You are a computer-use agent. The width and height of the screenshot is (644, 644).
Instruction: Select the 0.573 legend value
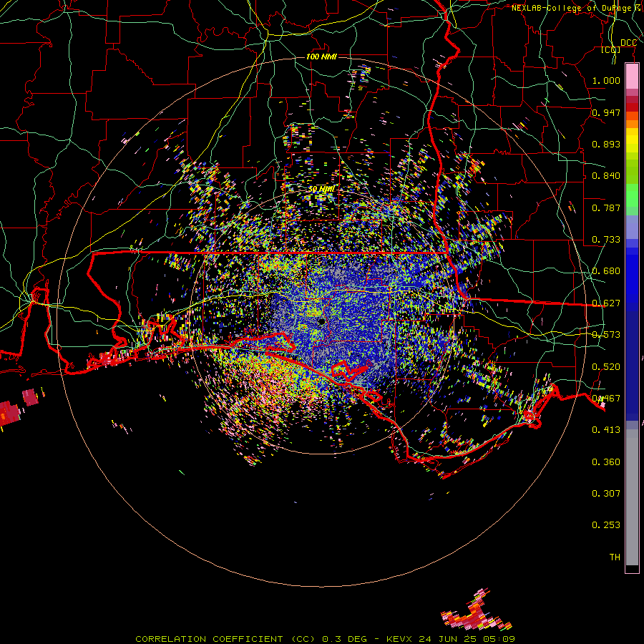[x=606, y=335]
